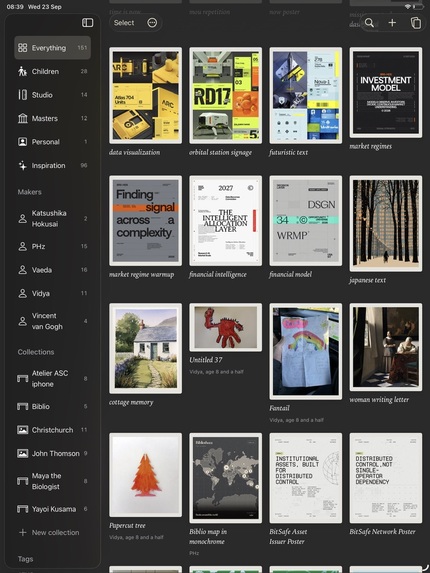
Task: Click person icon beside Katsushika Hokusai
Action: pyautogui.click(x=23, y=219)
